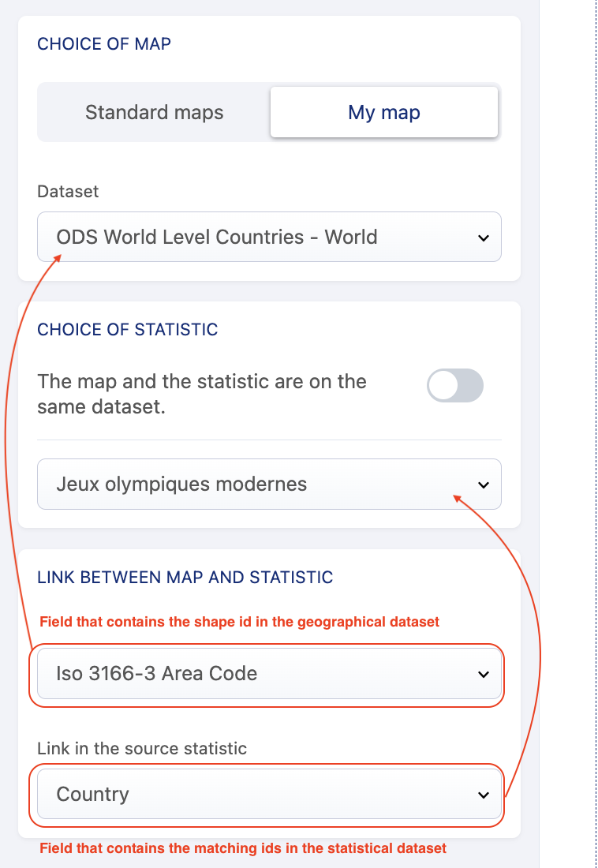Click the red note about matching ids
The height and width of the screenshot is (868, 598).
point(243,848)
